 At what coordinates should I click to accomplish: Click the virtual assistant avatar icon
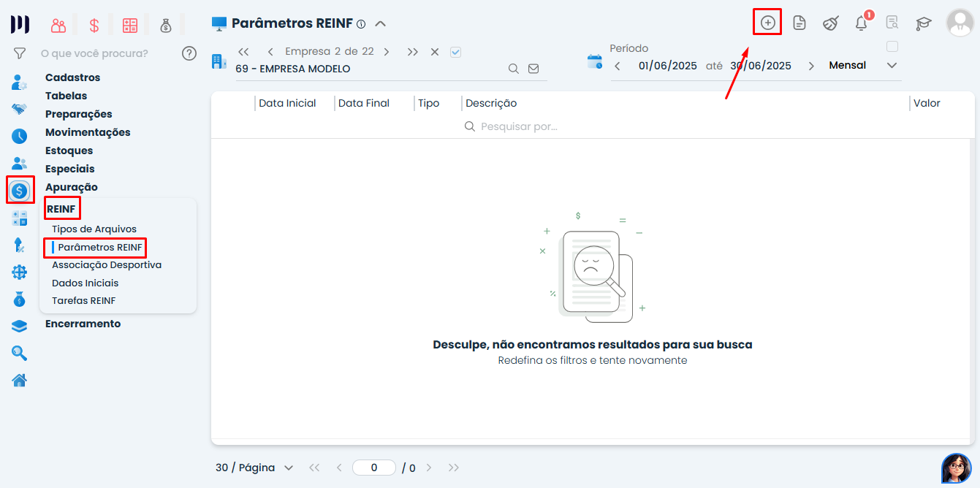(x=956, y=468)
